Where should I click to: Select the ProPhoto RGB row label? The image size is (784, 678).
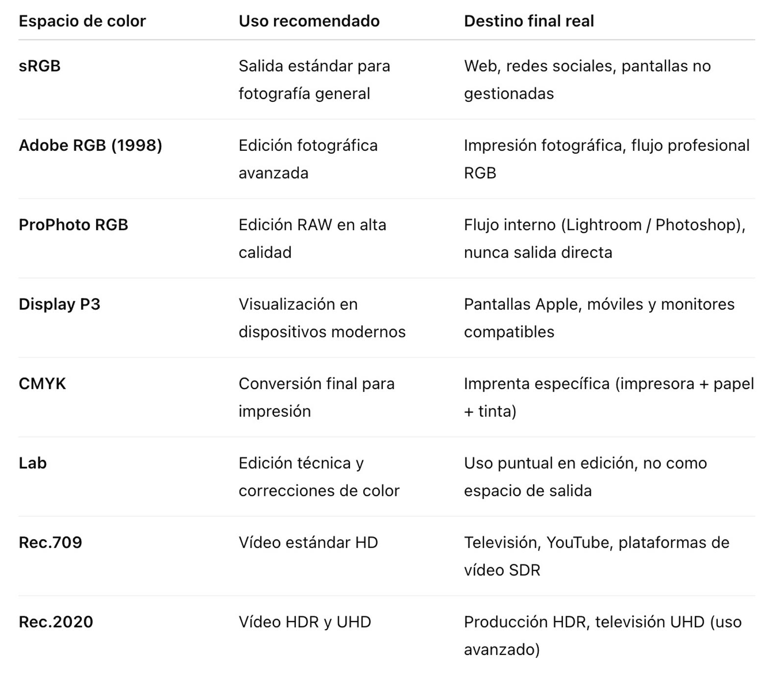pyautogui.click(x=73, y=225)
